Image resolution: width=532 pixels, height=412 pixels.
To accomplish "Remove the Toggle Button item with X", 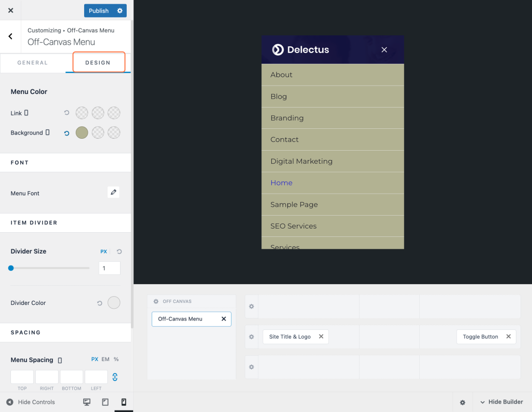I will tap(508, 336).
